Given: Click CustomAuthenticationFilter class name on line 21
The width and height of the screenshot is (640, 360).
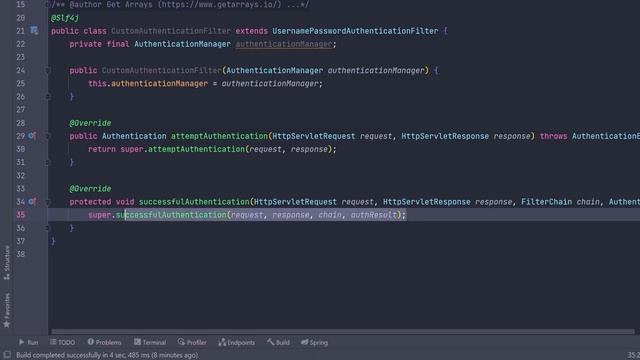Looking at the screenshot, I should pos(171,31).
